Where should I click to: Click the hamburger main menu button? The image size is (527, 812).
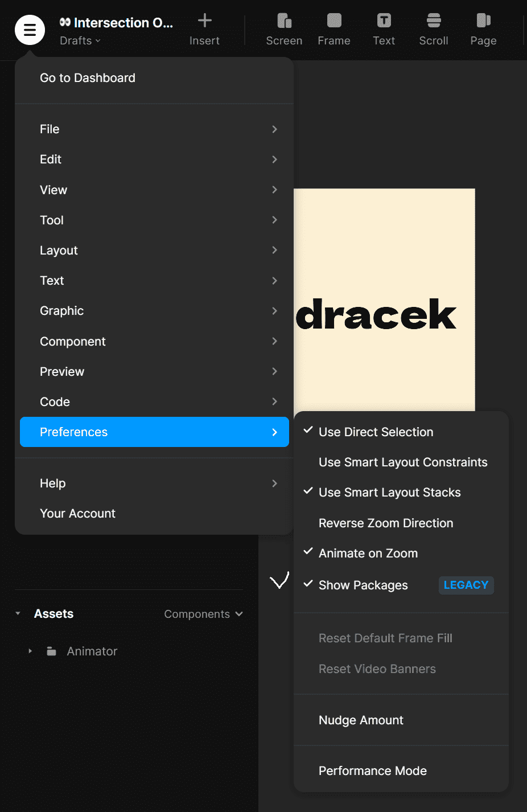point(30,30)
